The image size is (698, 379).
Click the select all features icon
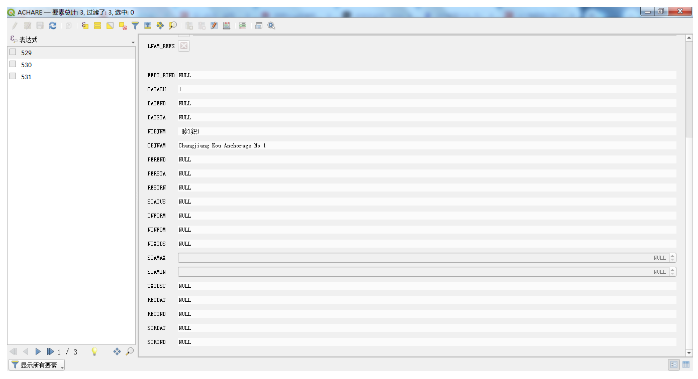click(x=97, y=26)
